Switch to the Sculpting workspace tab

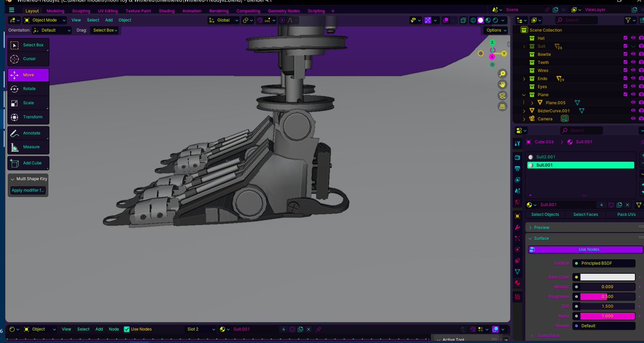[81, 11]
